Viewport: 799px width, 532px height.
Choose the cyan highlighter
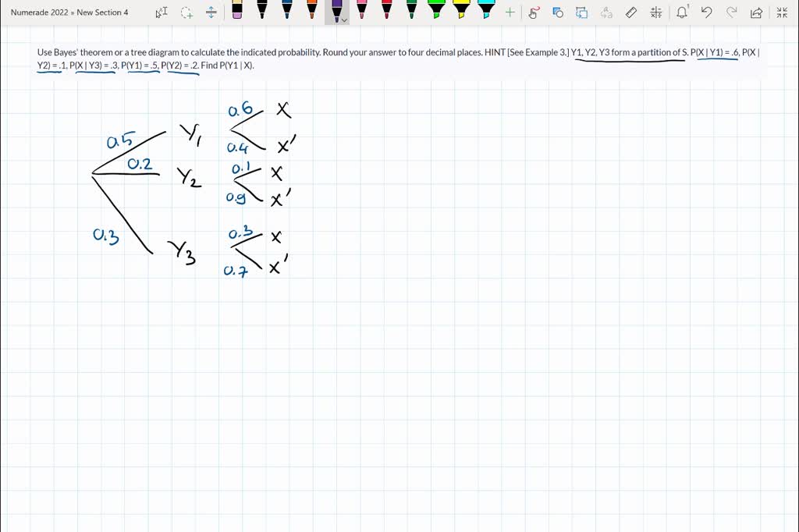pyautogui.click(x=485, y=12)
